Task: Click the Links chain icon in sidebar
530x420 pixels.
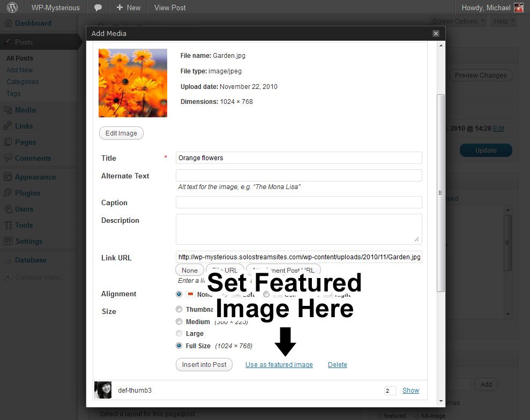Action: click(x=8, y=126)
